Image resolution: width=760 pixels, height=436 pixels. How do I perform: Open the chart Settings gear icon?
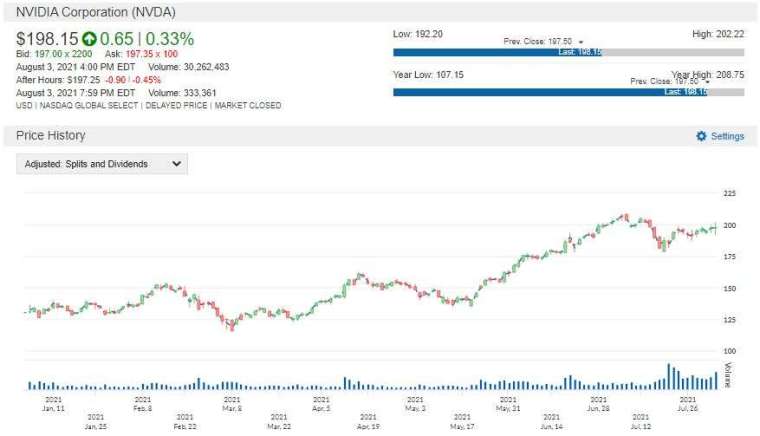pos(701,136)
